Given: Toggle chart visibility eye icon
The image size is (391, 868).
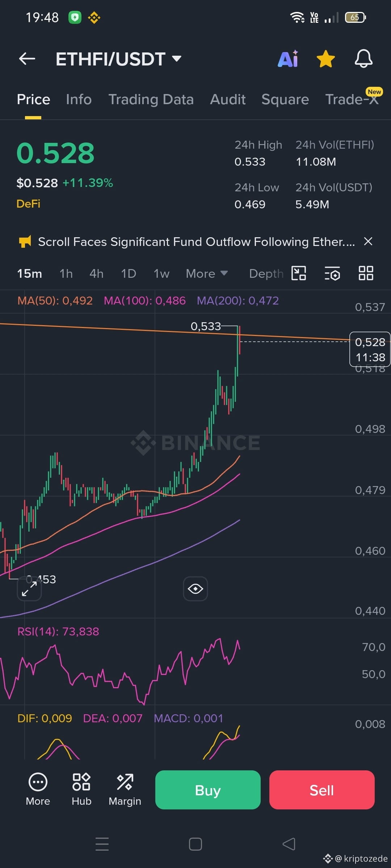Looking at the screenshot, I should coord(195,589).
